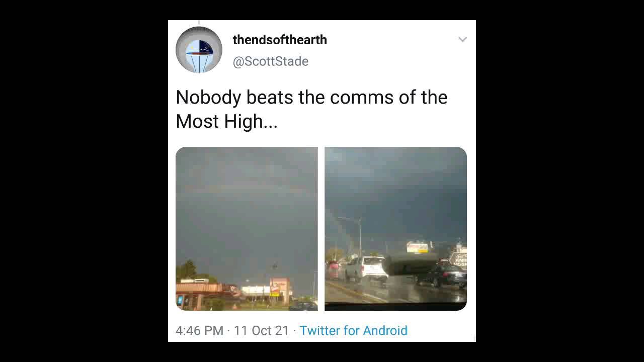Open the left rainbow sky photo
The image size is (644, 362).
coord(247,229)
